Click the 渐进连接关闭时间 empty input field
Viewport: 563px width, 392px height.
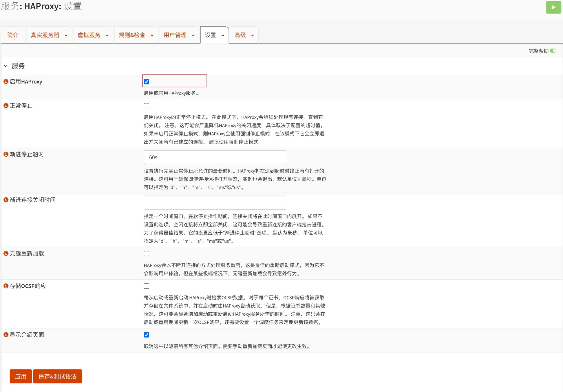pyautogui.click(x=215, y=202)
